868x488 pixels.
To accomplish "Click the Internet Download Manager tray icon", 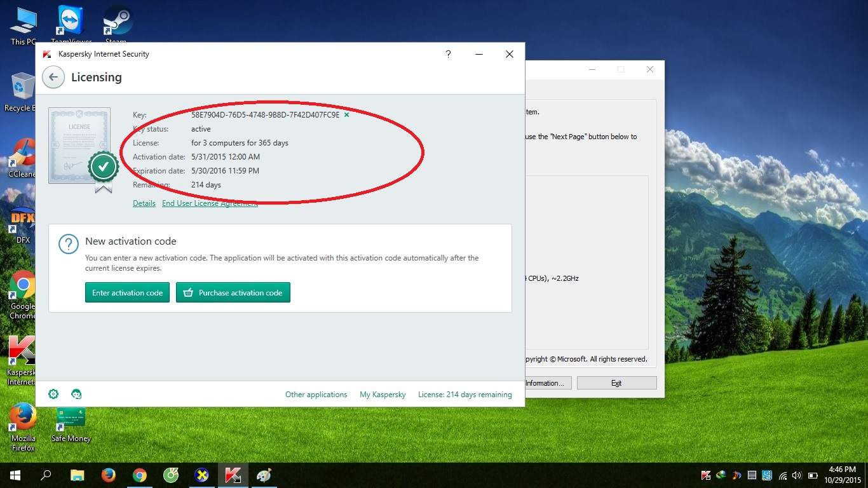I will point(721,475).
